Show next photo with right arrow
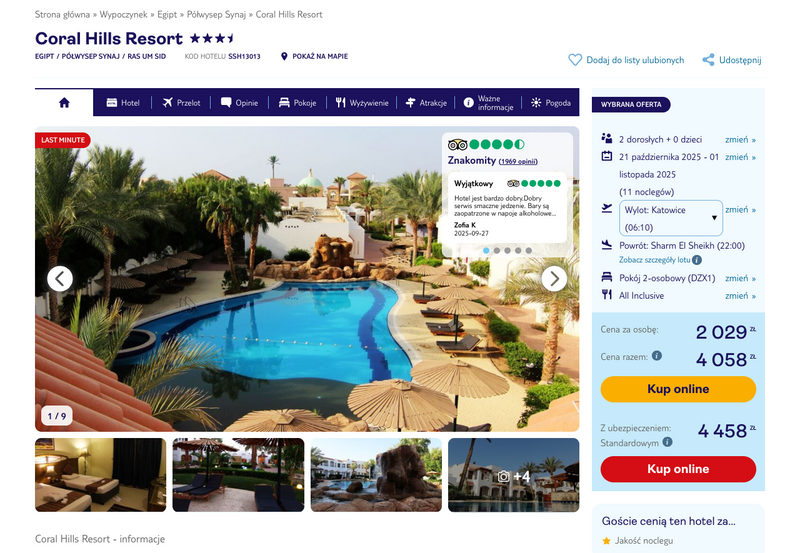Image resolution: width=800 pixels, height=553 pixels. pos(554,279)
